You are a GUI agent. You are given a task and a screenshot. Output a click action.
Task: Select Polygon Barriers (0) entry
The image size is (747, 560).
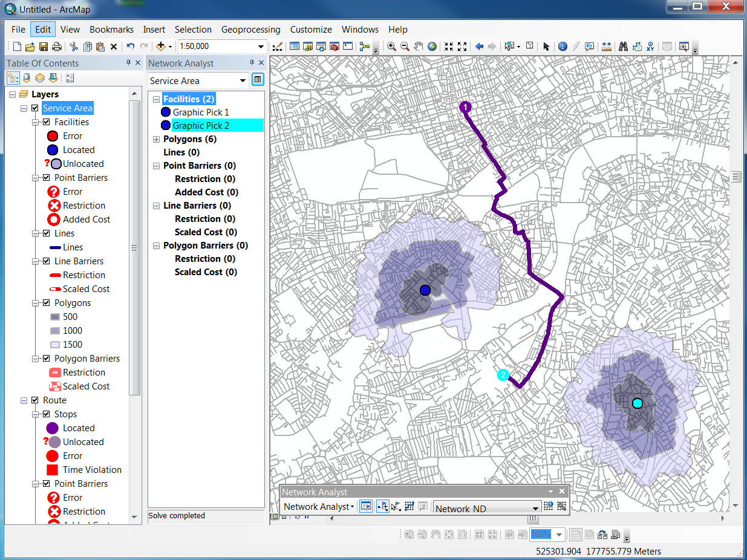coord(206,246)
